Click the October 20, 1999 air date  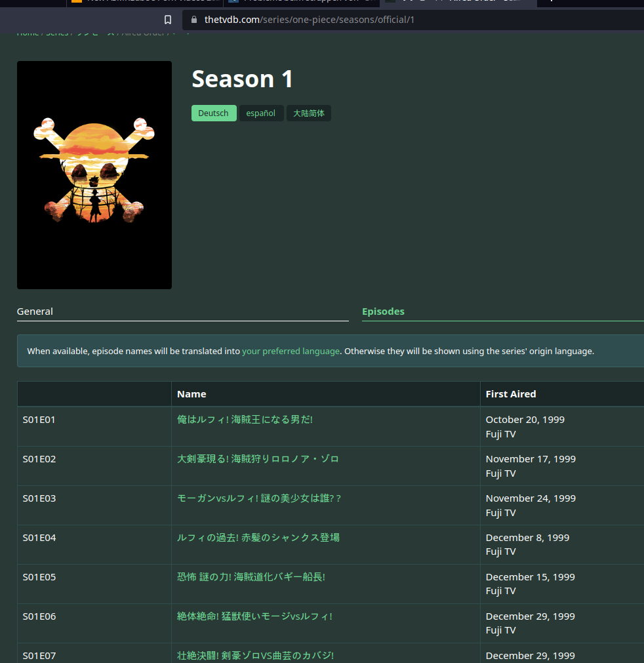525,420
